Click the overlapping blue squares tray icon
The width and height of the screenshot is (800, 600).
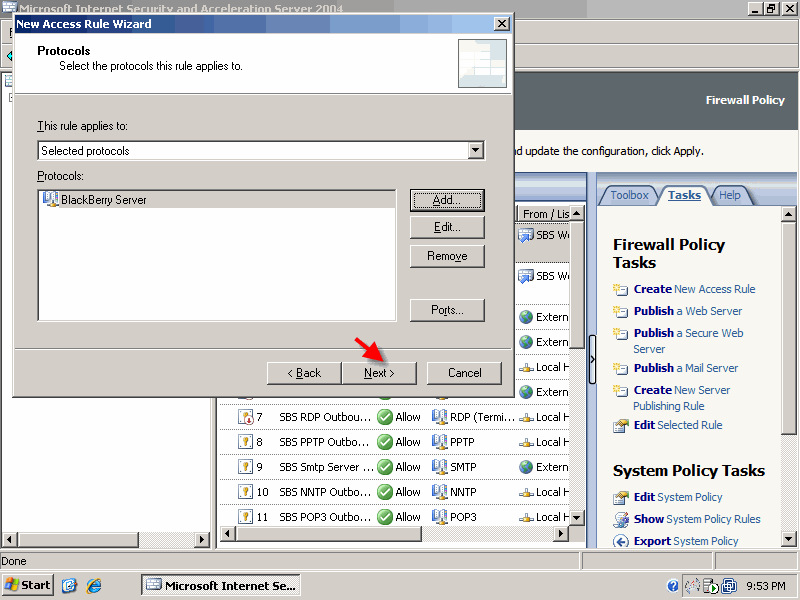(x=730, y=586)
